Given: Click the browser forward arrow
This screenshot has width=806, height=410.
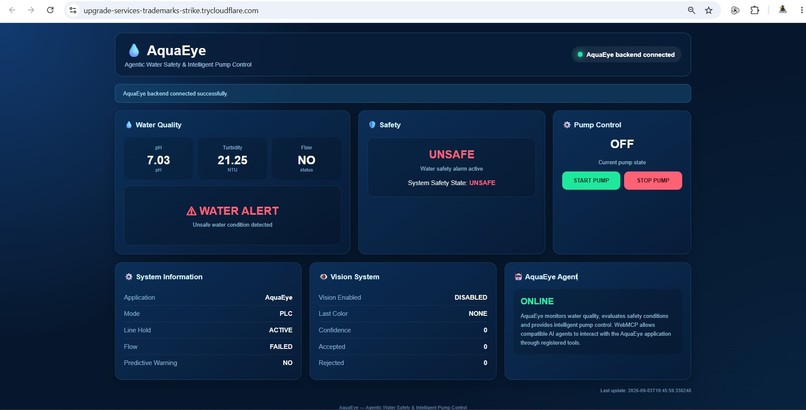Looking at the screenshot, I should (x=31, y=10).
